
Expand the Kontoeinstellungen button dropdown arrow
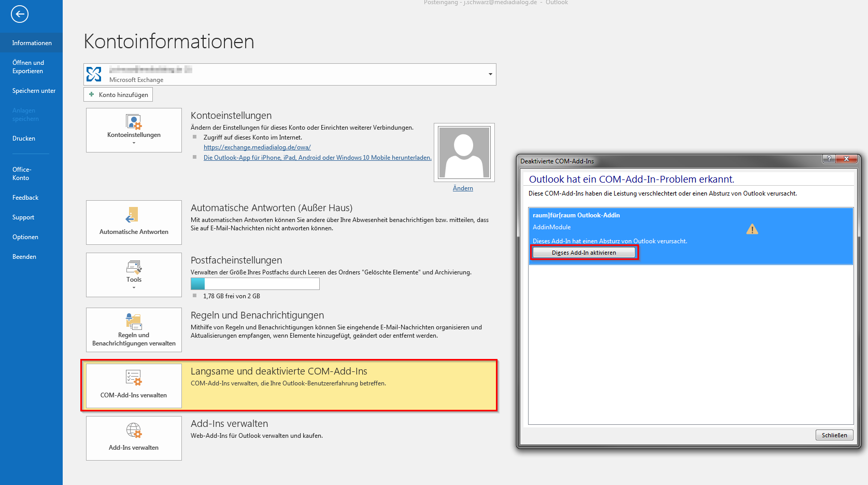coord(134,143)
